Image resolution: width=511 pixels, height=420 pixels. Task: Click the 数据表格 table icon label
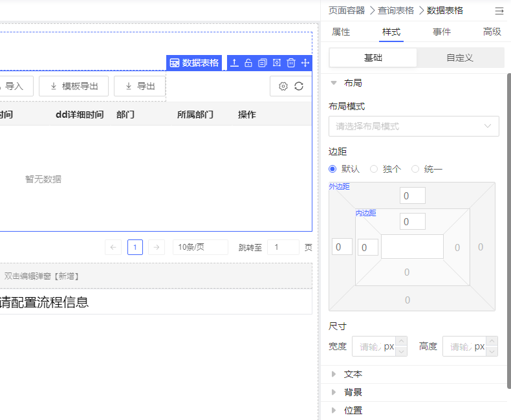click(x=194, y=63)
